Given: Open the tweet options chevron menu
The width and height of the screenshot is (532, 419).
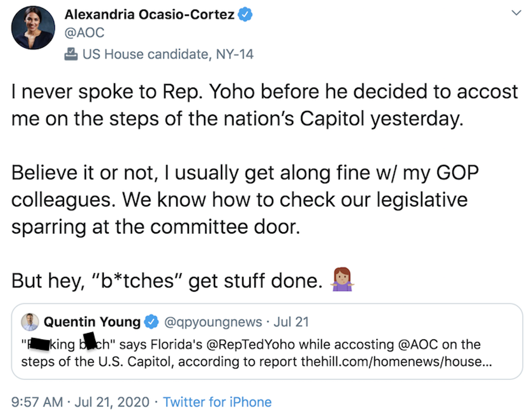Looking at the screenshot, I should click(516, 13).
